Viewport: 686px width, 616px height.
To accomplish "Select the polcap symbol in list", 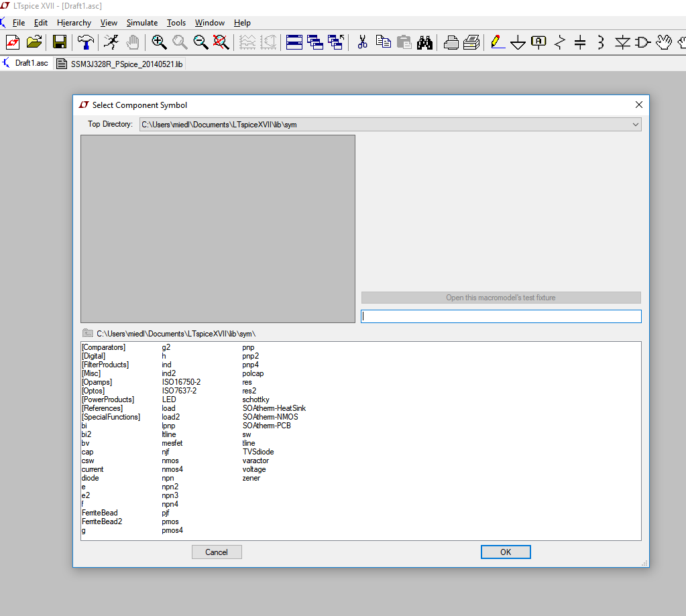I will [253, 373].
